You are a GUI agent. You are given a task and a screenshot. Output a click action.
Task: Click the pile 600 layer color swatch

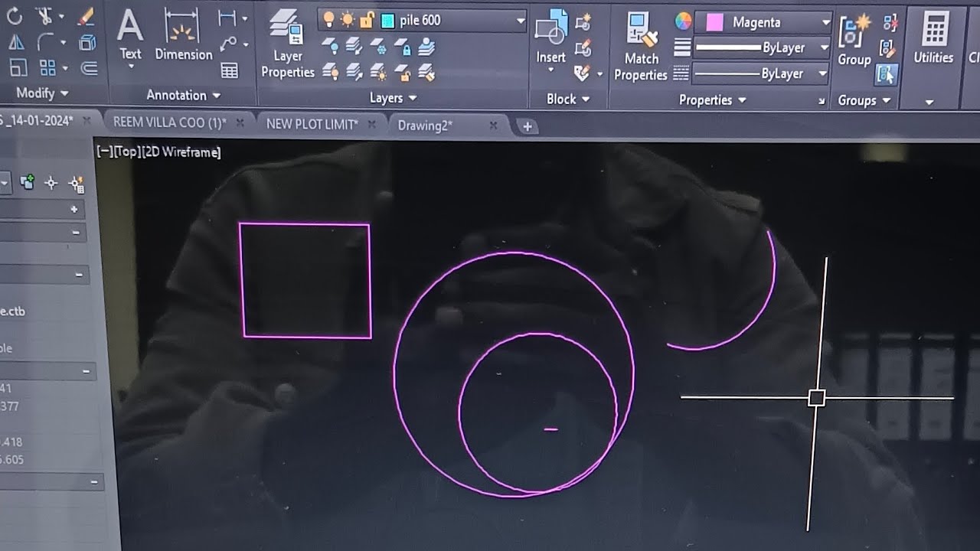388,21
